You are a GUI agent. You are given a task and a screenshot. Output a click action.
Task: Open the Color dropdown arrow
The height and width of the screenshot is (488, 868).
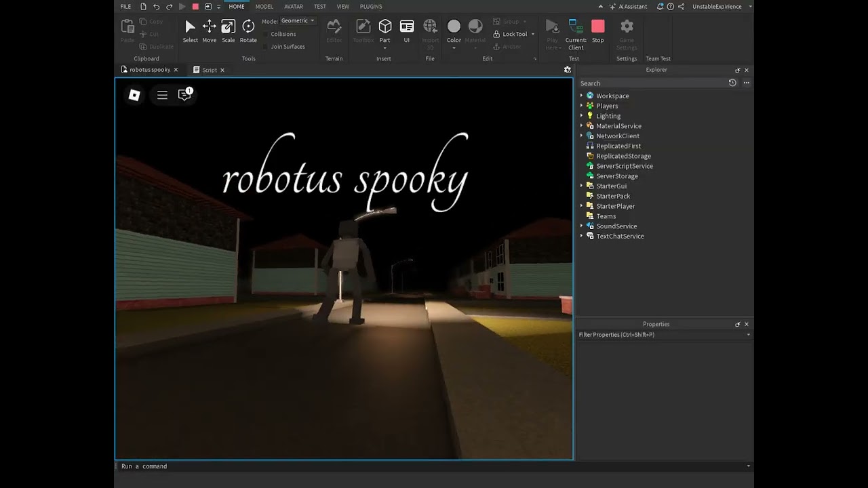tap(454, 48)
